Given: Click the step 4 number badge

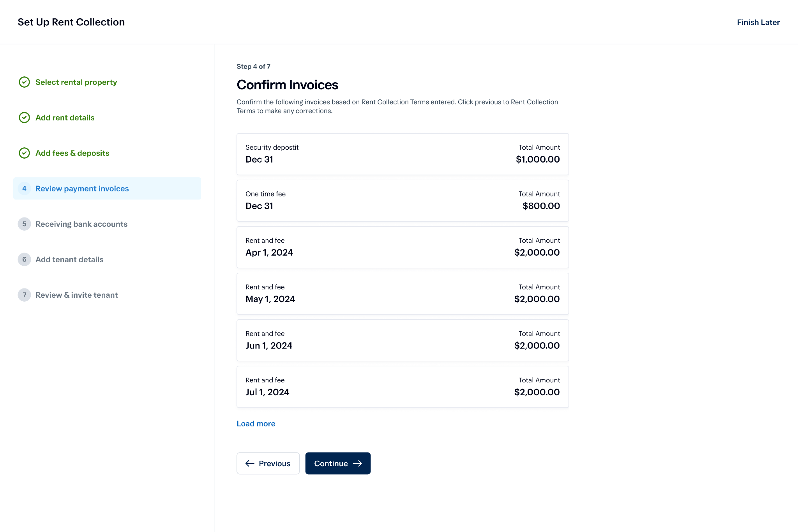Looking at the screenshot, I should pos(24,189).
